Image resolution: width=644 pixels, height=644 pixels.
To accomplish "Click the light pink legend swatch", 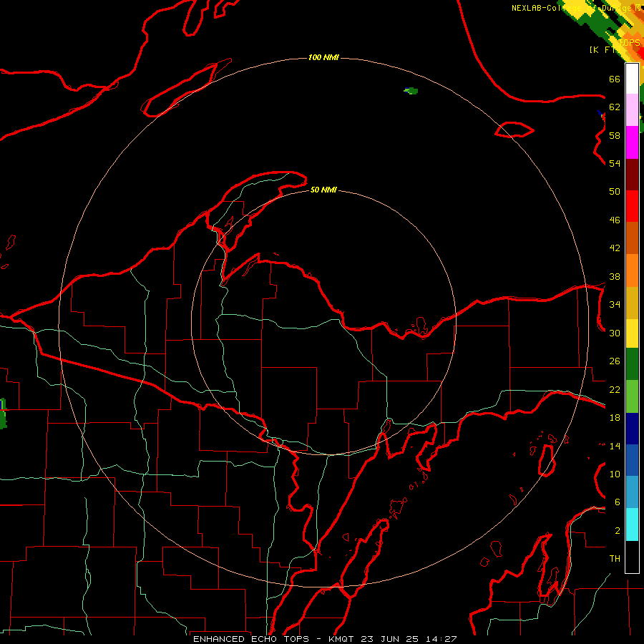I will [x=632, y=110].
